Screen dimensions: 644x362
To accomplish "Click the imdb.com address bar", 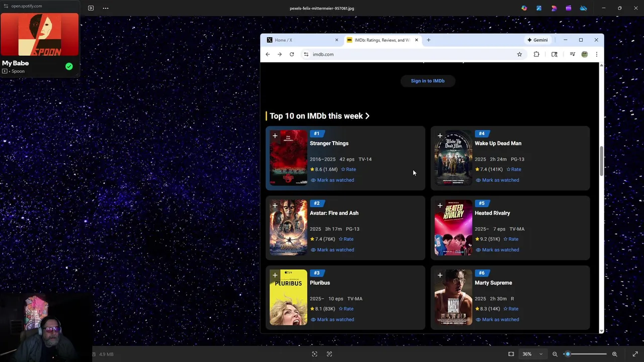I will 413,54.
